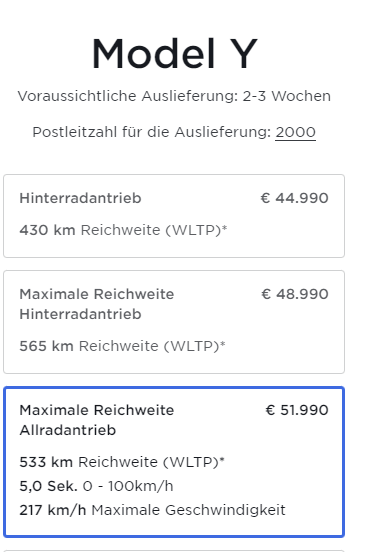369x552 pixels.
Task: Click the WLTP asterisk in the 430 km row
Action: (x=225, y=228)
